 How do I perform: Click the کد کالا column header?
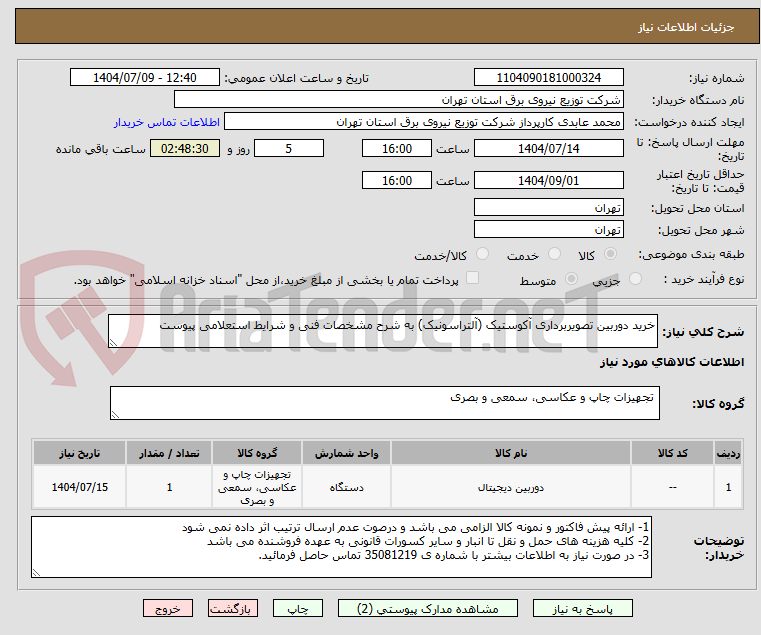(x=672, y=453)
